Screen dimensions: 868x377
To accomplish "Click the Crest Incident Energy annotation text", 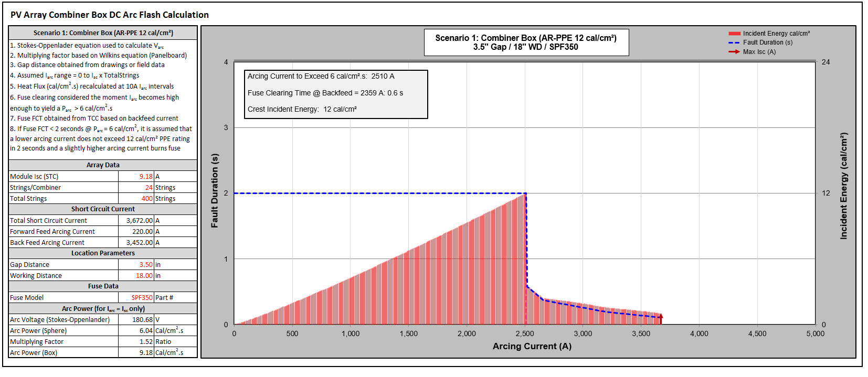I will click(x=302, y=110).
